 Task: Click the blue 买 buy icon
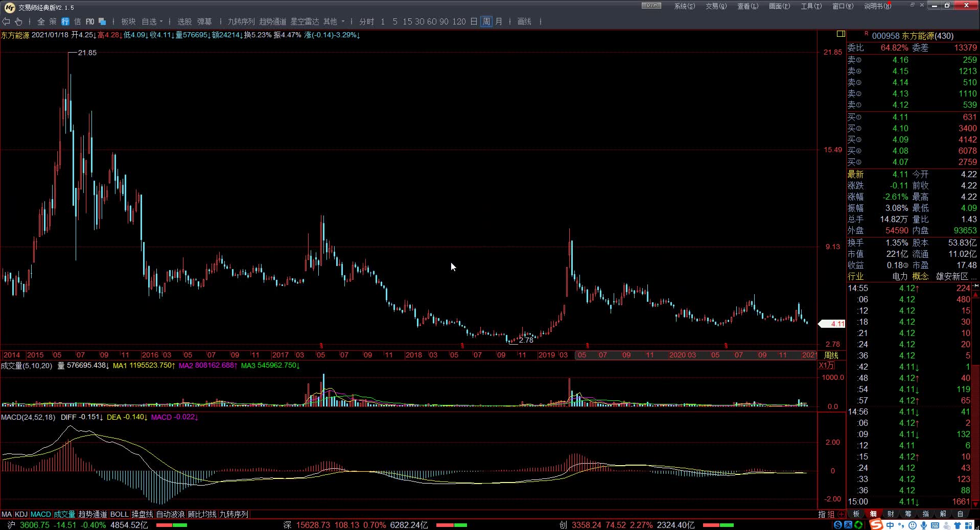(848, 525)
